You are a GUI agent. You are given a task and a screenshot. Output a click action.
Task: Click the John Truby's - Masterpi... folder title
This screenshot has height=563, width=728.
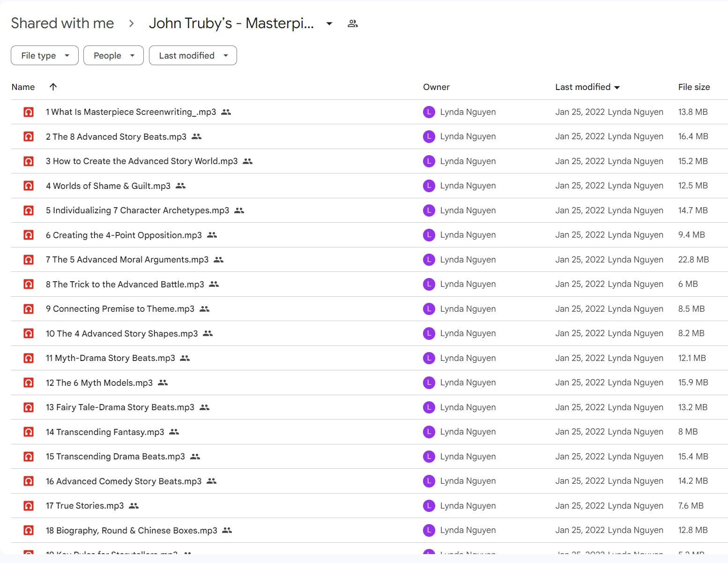click(x=231, y=23)
